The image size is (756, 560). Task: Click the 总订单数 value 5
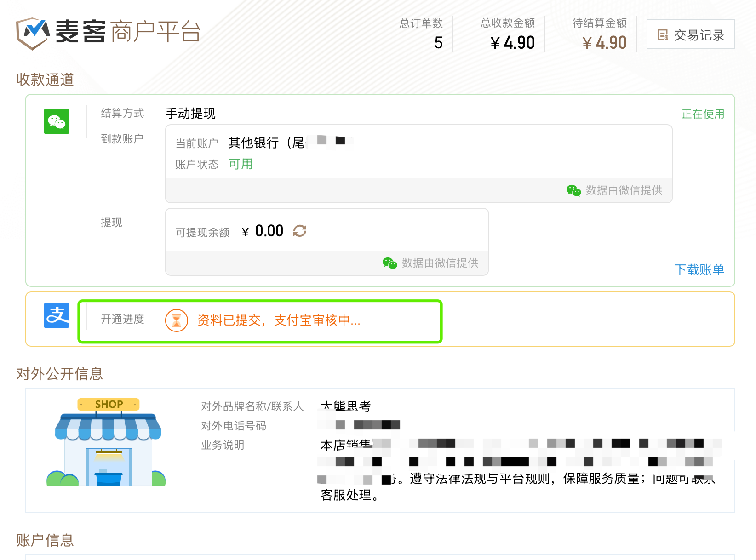[438, 43]
